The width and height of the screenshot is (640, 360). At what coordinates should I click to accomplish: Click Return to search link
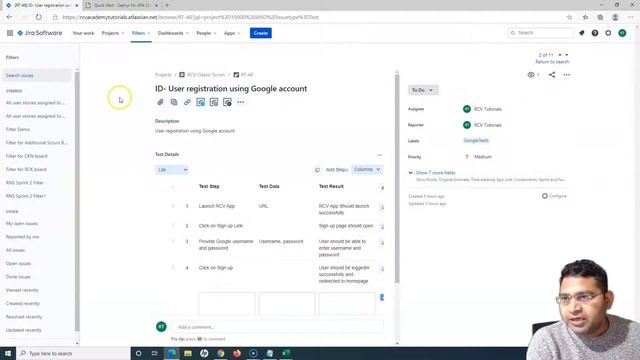(x=552, y=62)
